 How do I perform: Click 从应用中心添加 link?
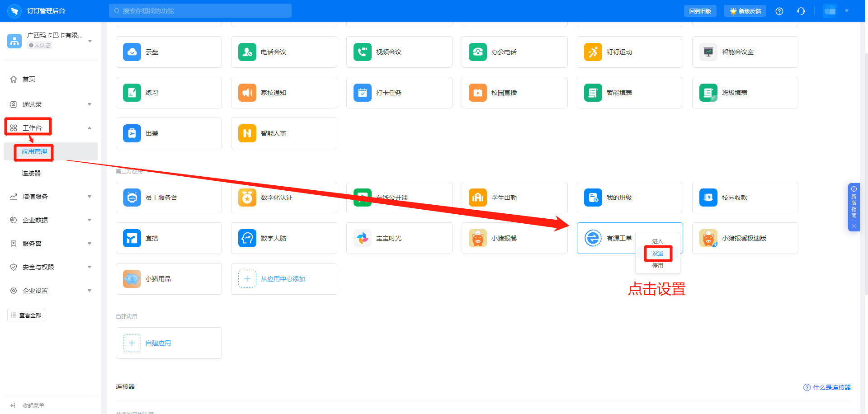point(283,279)
